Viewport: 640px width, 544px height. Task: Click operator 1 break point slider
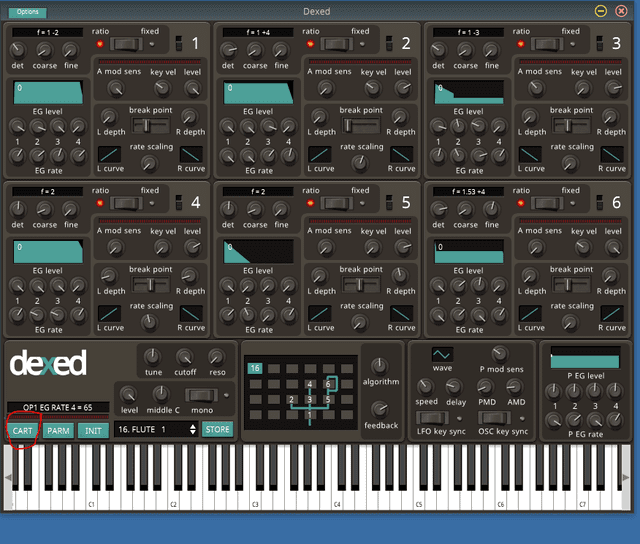[x=148, y=125]
